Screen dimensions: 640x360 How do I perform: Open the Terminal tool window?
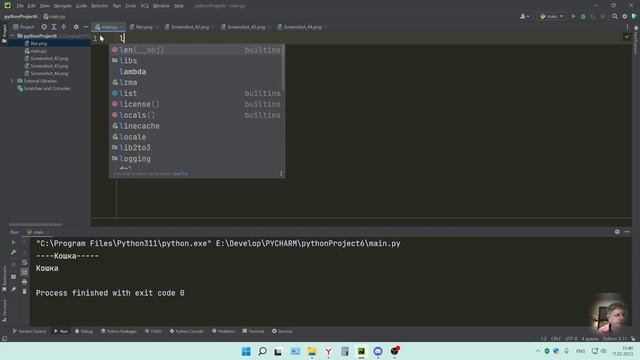point(253,331)
